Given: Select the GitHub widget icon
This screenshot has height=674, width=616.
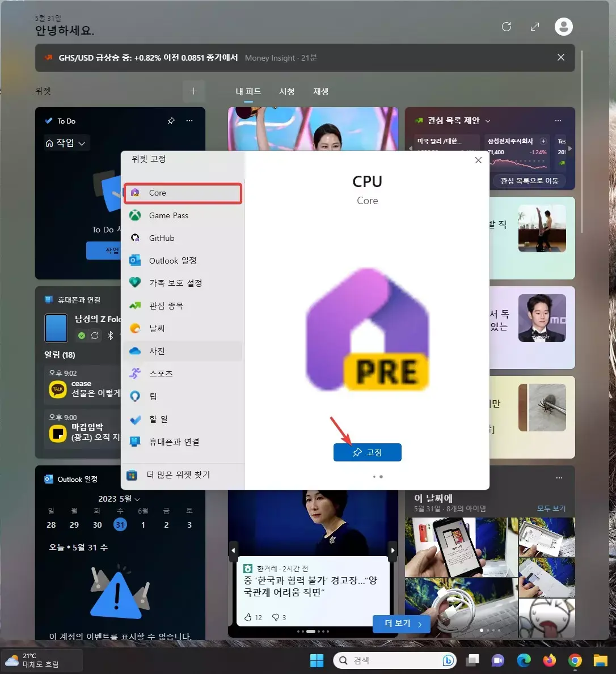Looking at the screenshot, I should tap(134, 238).
